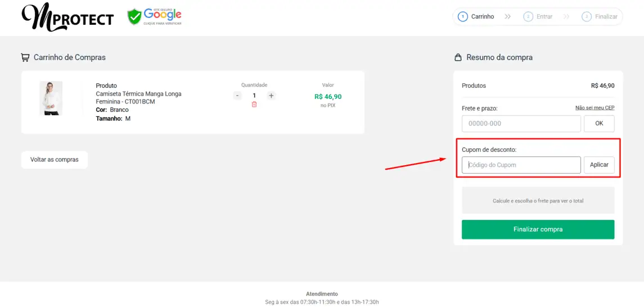Click the trash icon to remove product
The height and width of the screenshot is (307, 644).
254,105
